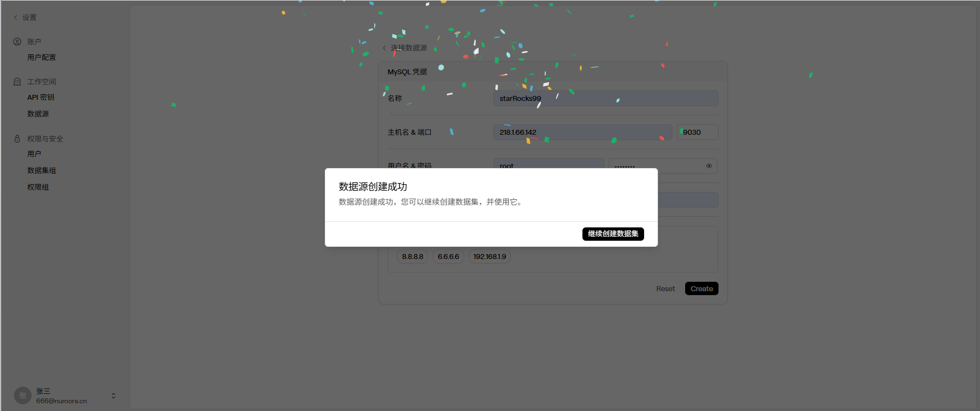Click the 账户 section heading
This screenshot has width=980, height=411.
34,42
